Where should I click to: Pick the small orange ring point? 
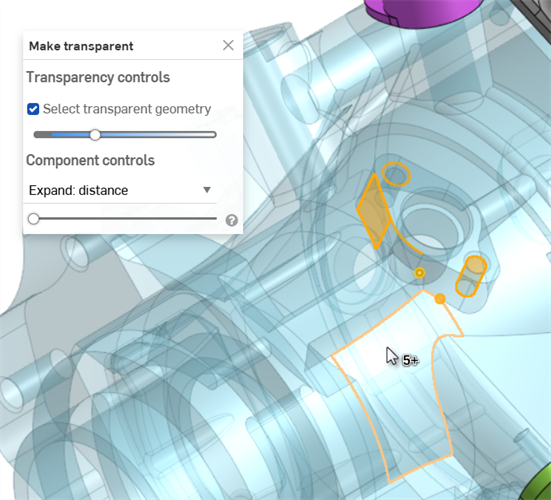pyautogui.click(x=419, y=273)
